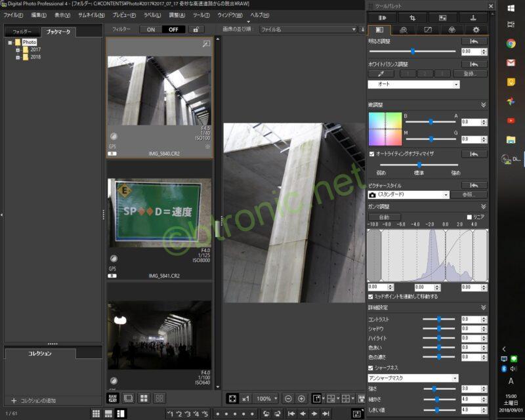The width and height of the screenshot is (525, 420).
Task: Open the sort order ファイル名 dropdown
Action: (308, 30)
